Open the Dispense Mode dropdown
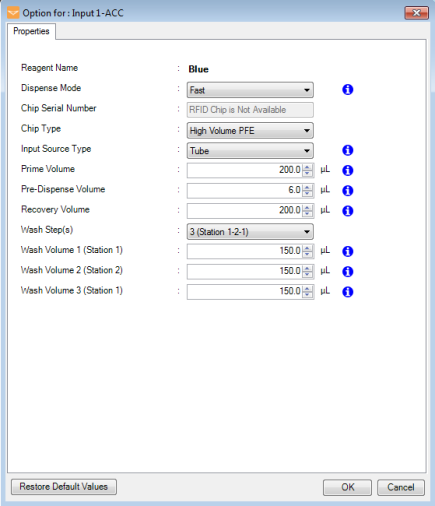The width and height of the screenshot is (435, 506). click(x=250, y=90)
